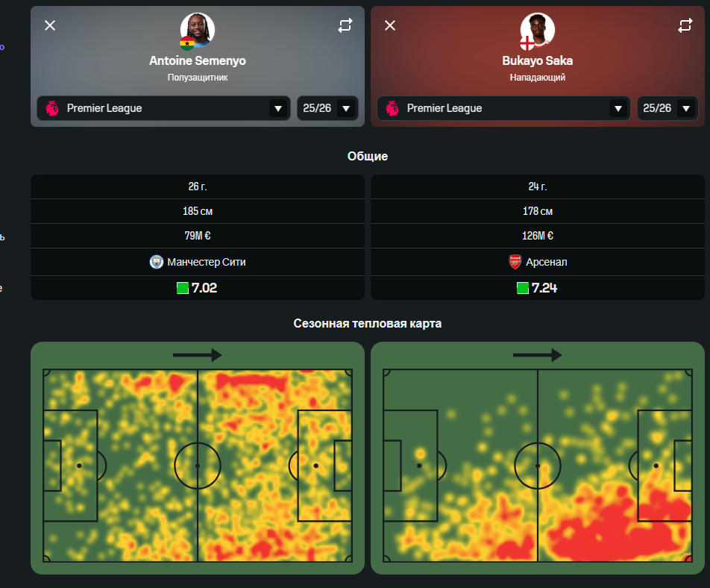
Task: Click Saka's market value 126M €
Action: tap(538, 236)
